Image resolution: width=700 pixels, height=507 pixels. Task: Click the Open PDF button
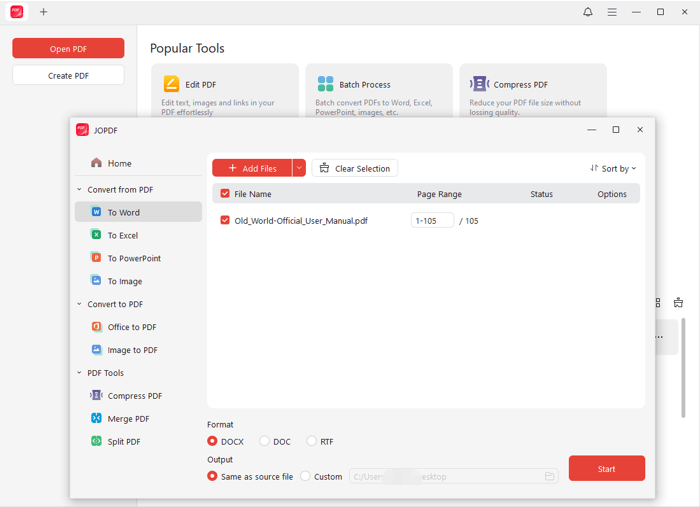click(x=68, y=48)
